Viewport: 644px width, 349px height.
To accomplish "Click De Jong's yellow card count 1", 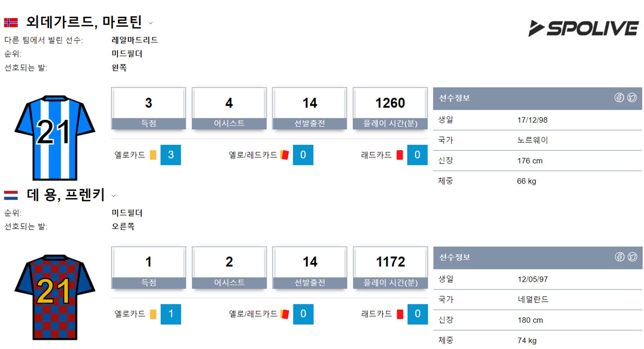I will tap(171, 314).
